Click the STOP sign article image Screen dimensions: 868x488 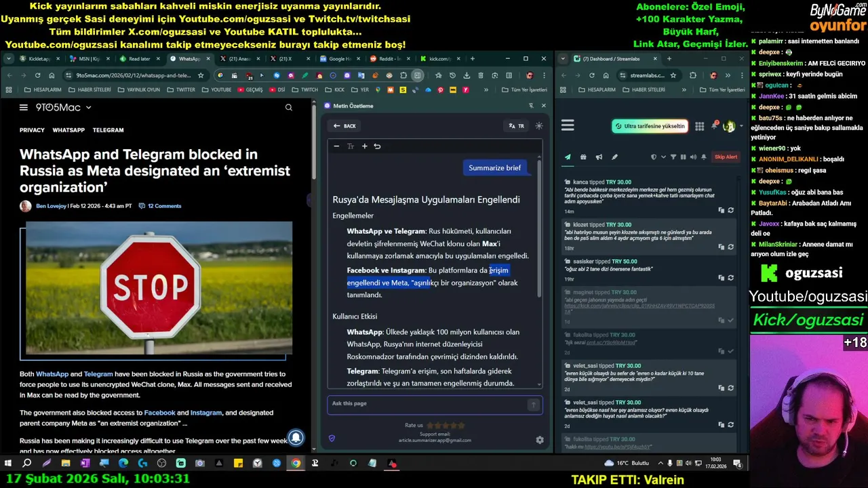[x=159, y=289]
